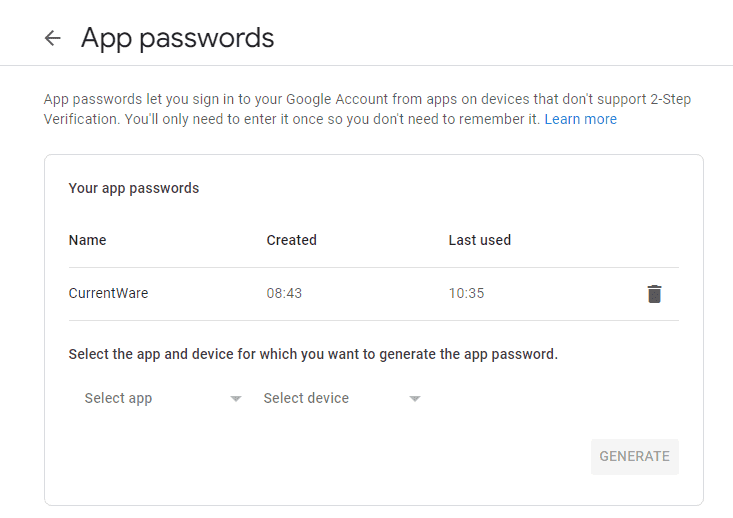733x518 pixels.
Task: Click the App passwords page title
Action: click(178, 38)
